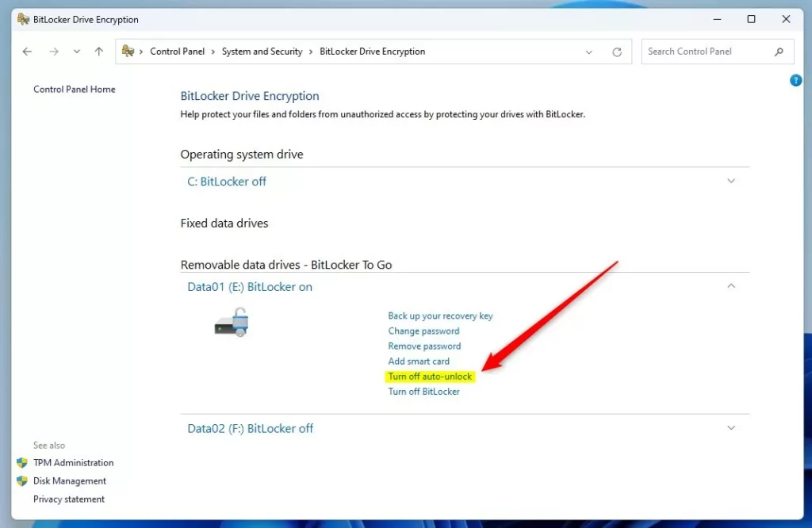This screenshot has width=812, height=528.
Task: Select Control Panel in the breadcrumb
Action: click(177, 52)
